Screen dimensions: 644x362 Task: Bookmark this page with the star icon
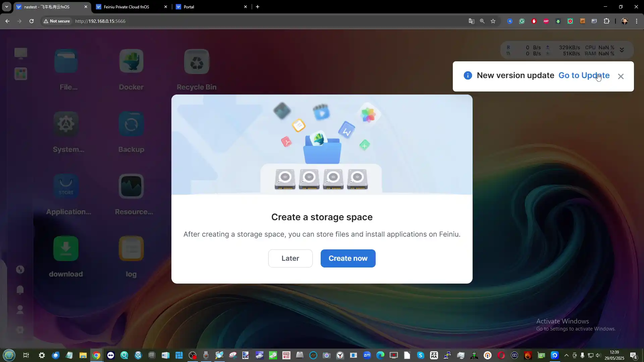pos(493,21)
